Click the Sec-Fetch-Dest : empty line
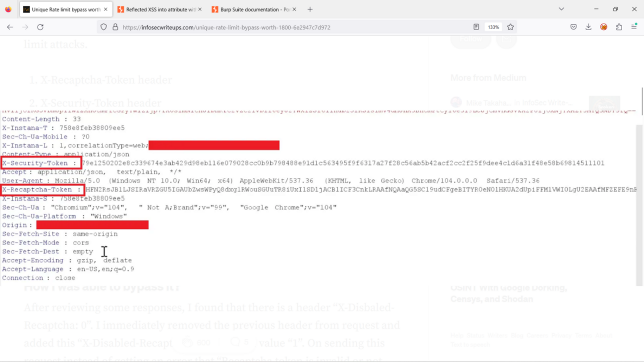 [48, 252]
